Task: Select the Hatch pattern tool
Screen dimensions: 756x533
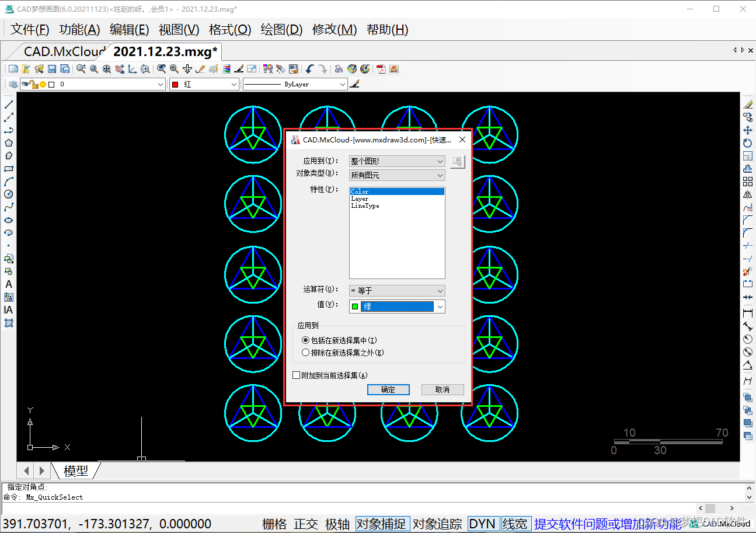Action: click(9, 323)
